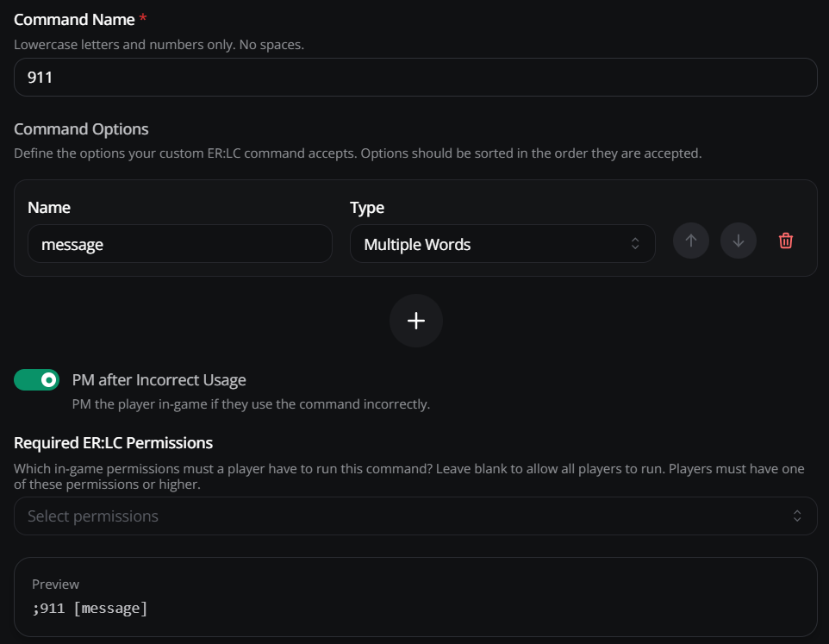Click the Command Options heading

(81, 129)
